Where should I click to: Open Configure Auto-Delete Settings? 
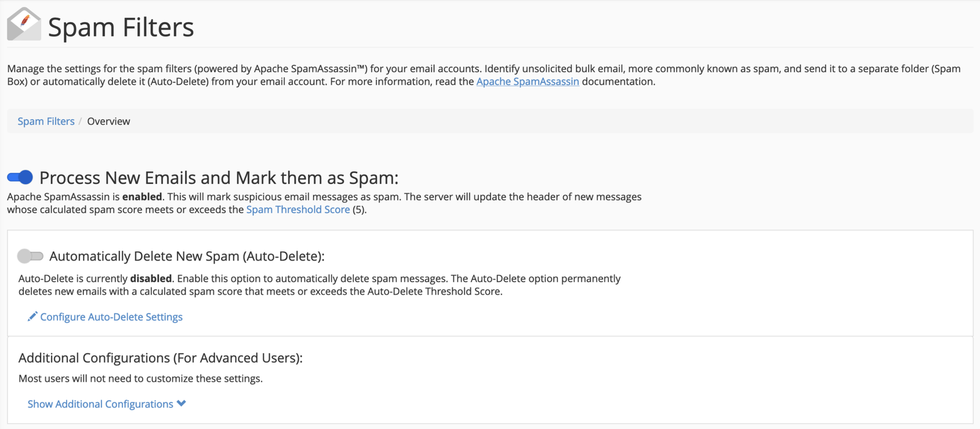(x=111, y=317)
